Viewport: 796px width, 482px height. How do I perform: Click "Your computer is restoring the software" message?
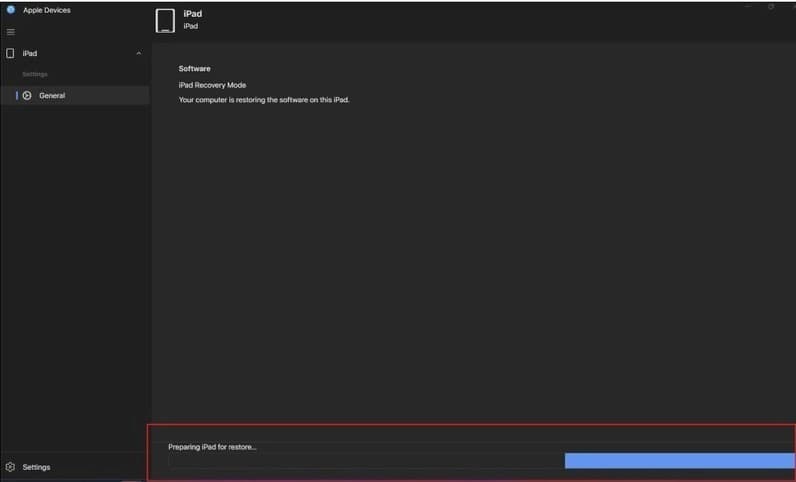[x=264, y=100]
